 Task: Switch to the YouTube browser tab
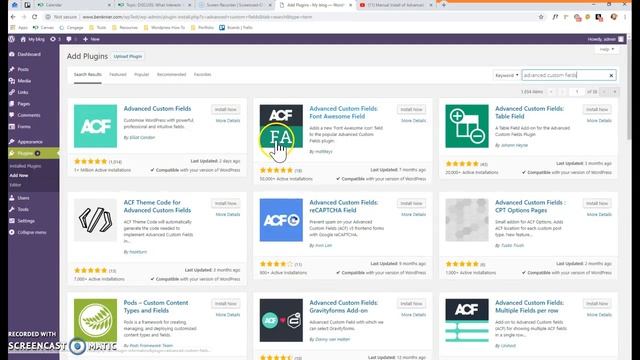point(396,5)
